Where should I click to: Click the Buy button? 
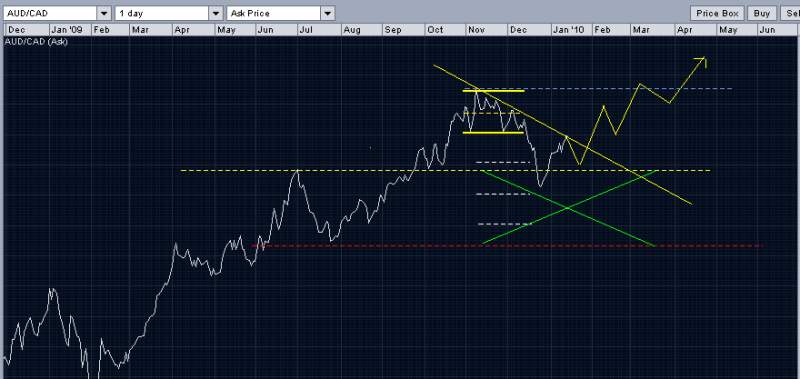click(x=762, y=13)
